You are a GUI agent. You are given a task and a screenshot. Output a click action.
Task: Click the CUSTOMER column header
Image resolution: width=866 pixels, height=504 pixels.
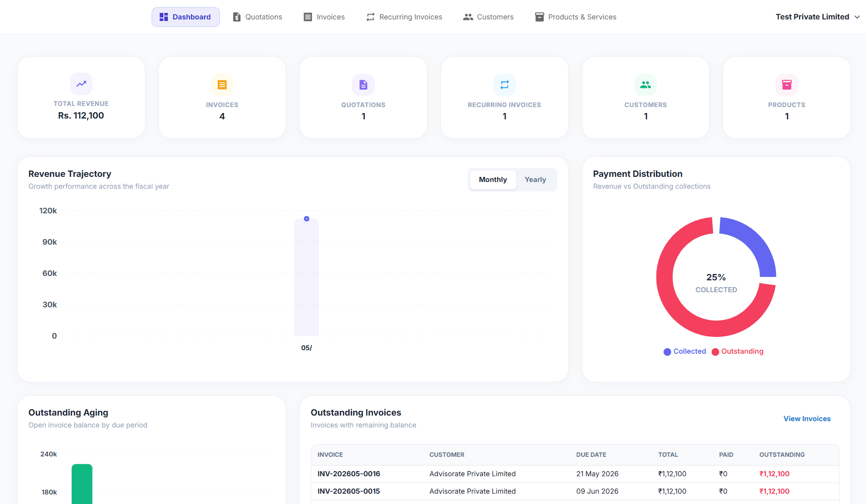[x=447, y=455]
